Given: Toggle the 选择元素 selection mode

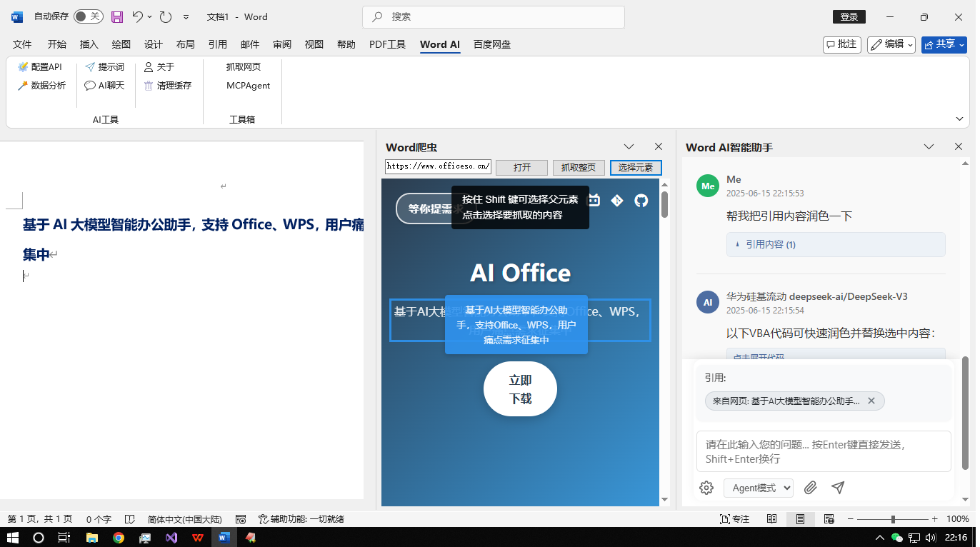Looking at the screenshot, I should click(635, 167).
